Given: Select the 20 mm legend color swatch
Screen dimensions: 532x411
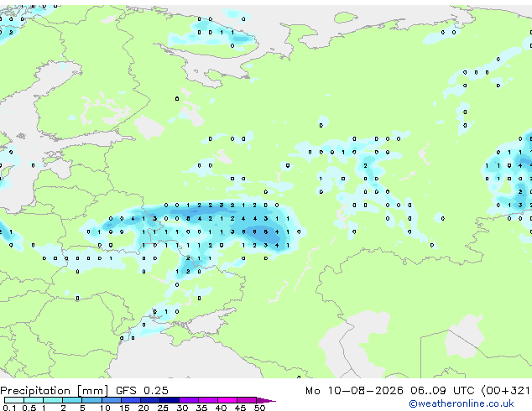Looking at the screenshot, I should [x=149, y=400].
